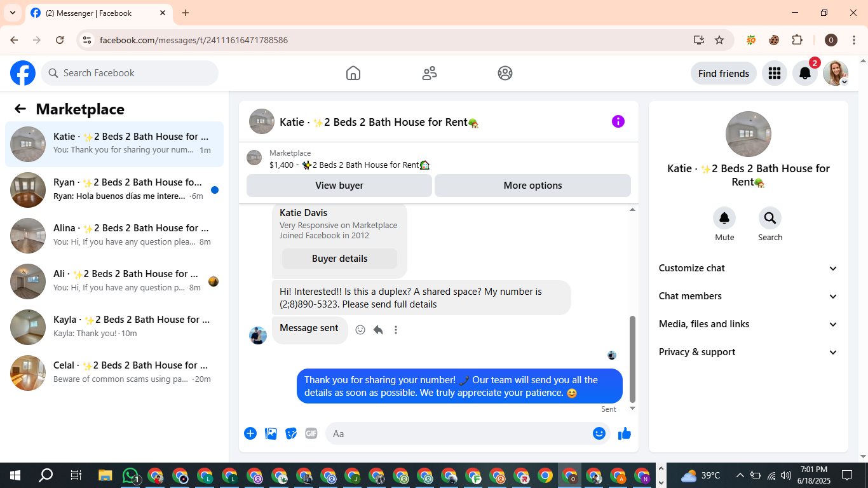Open the listing thumbnail in right panel
This screenshot has width=868, height=488.
click(749, 134)
